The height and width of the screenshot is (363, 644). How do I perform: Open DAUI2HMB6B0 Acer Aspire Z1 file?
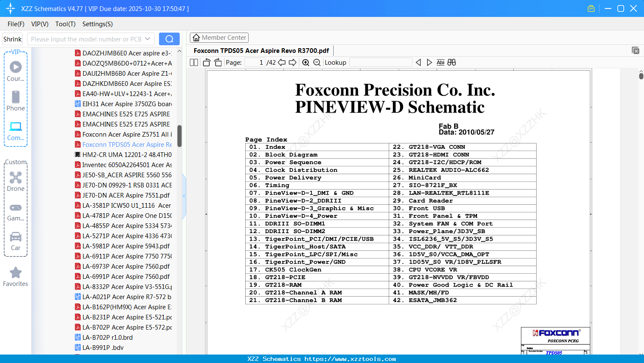point(123,74)
